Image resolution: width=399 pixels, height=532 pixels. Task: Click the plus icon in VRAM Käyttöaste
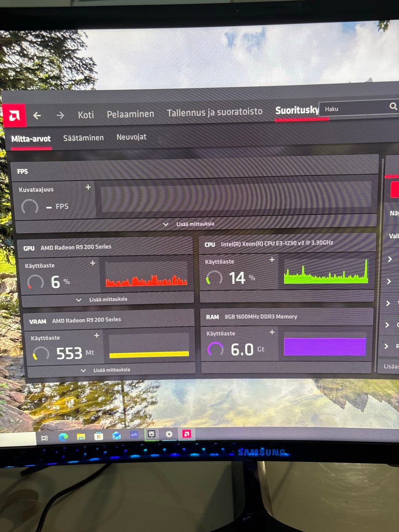(x=97, y=335)
